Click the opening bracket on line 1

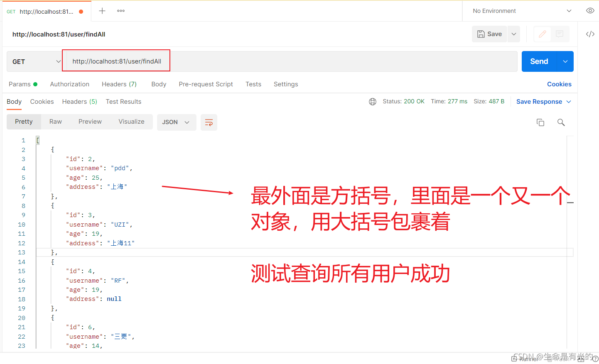[x=38, y=141]
